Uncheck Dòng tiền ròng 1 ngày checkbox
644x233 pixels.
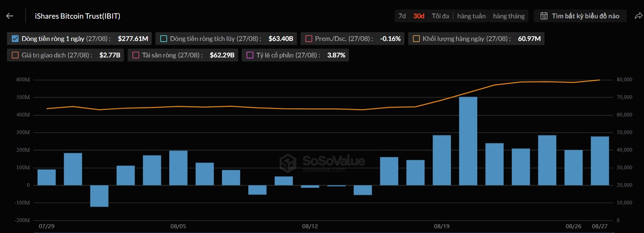point(15,38)
